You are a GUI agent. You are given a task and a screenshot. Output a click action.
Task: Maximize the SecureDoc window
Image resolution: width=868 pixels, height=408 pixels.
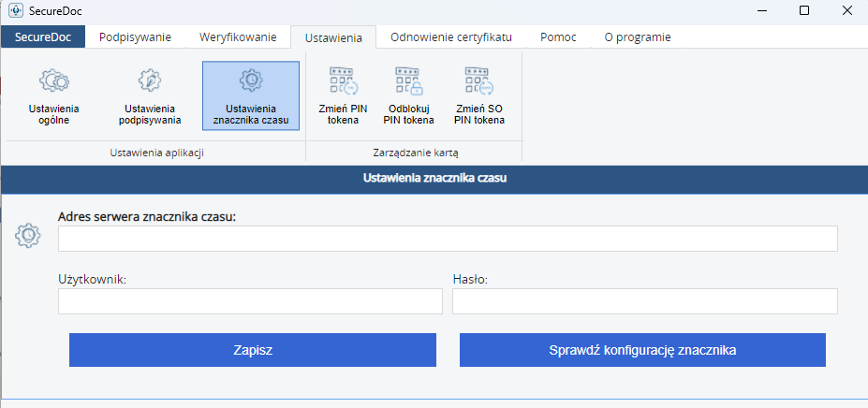click(804, 10)
